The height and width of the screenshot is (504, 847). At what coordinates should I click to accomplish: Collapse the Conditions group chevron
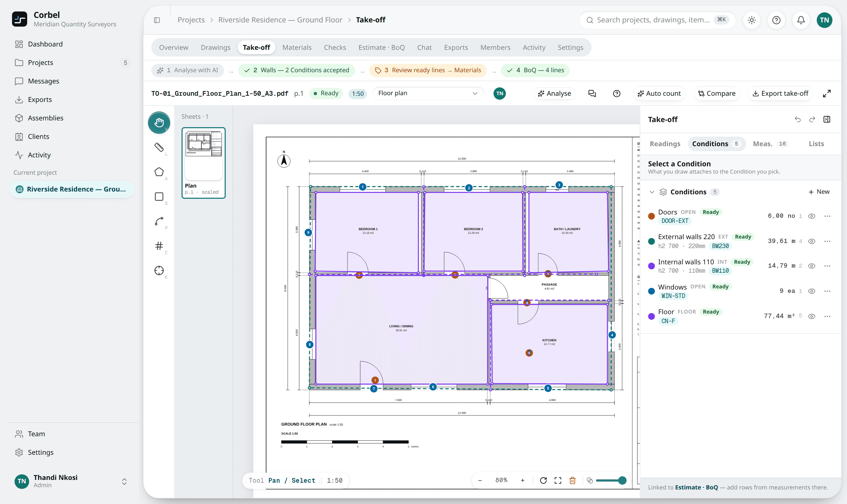(x=652, y=192)
